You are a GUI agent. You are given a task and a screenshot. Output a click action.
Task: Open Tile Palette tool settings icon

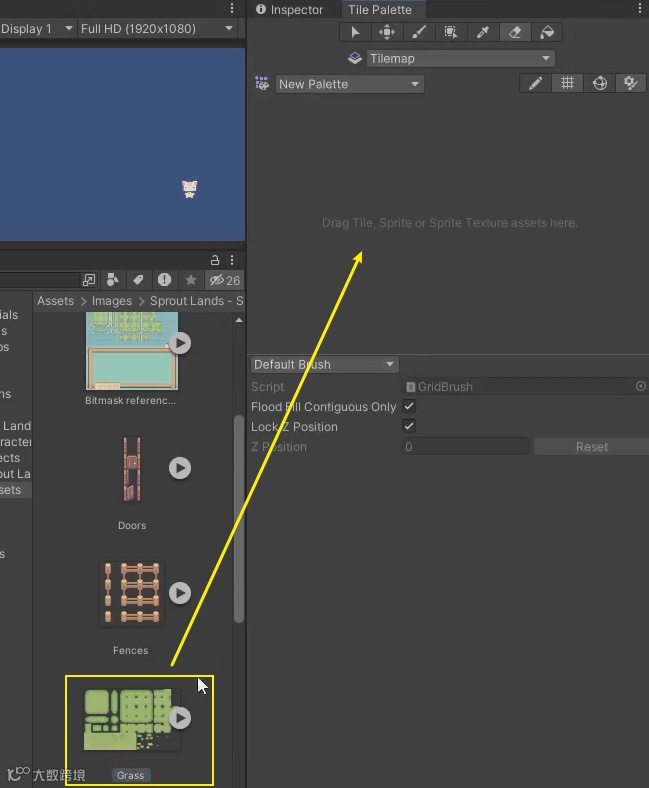click(631, 83)
